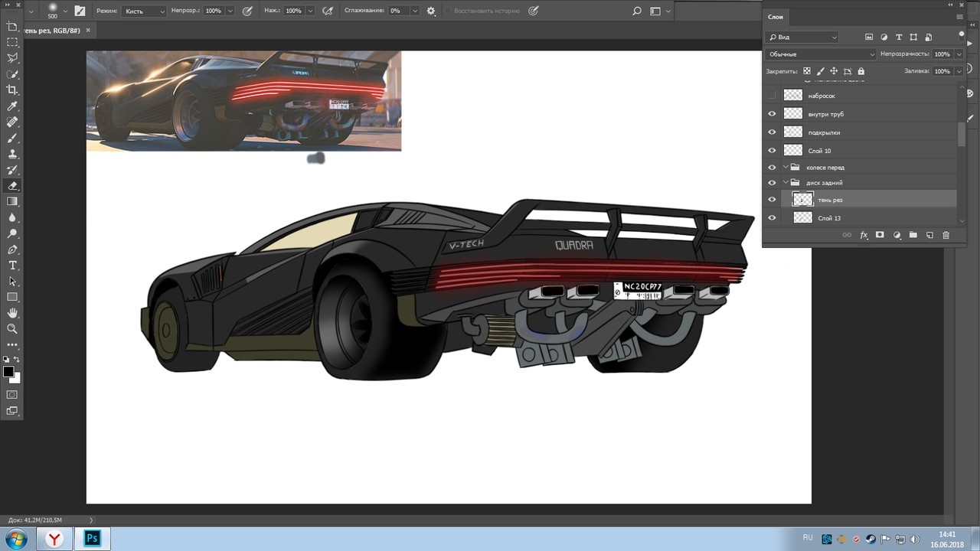Open the eraser opacity dropdown arrow
This screenshot has height=551, width=980.
point(229,11)
